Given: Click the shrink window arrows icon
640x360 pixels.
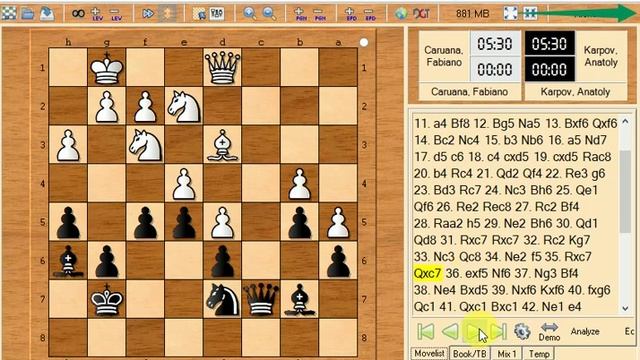Looking at the screenshot, I should (530, 13).
